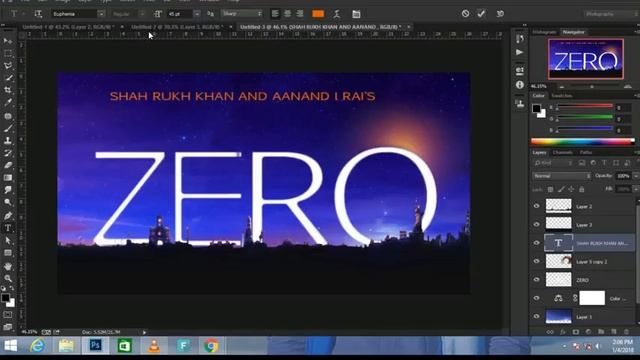The width and height of the screenshot is (640, 360).
Task: Left align text
Action: (275, 14)
